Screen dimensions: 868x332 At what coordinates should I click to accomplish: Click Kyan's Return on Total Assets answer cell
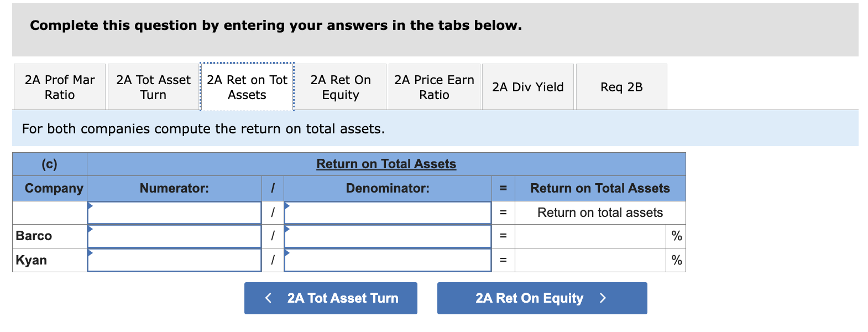pyautogui.click(x=590, y=260)
